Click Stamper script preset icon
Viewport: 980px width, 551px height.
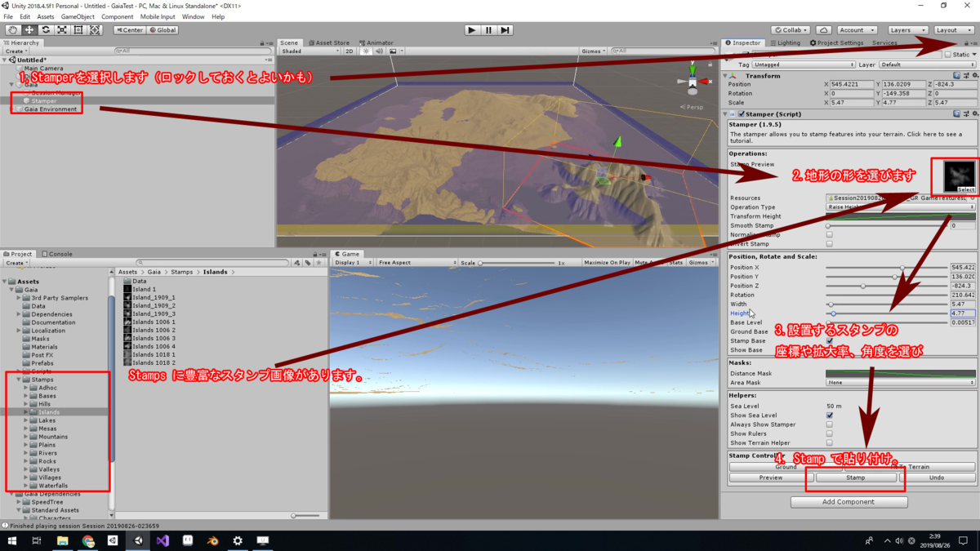tap(966, 114)
